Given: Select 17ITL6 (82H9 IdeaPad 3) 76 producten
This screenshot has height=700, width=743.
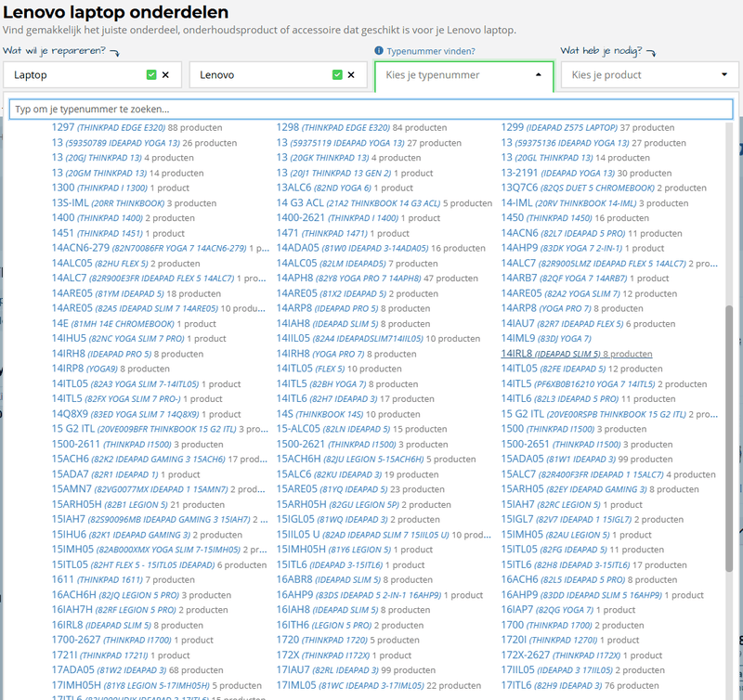Looking at the screenshot, I should click(x=580, y=685).
